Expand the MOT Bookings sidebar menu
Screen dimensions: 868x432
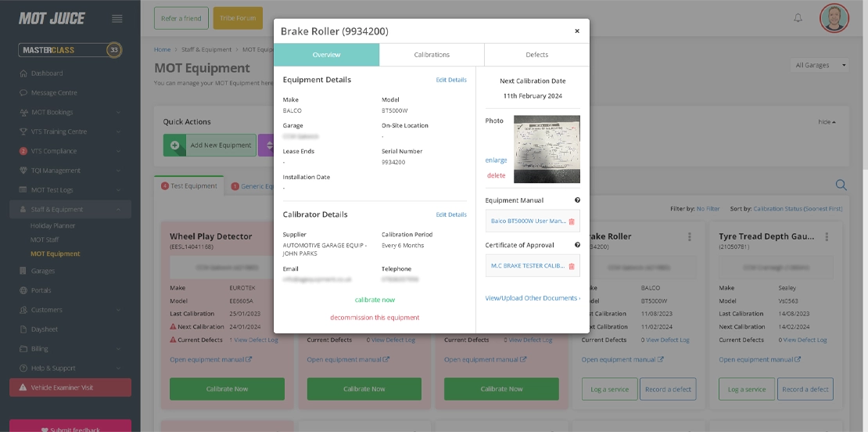pyautogui.click(x=70, y=113)
